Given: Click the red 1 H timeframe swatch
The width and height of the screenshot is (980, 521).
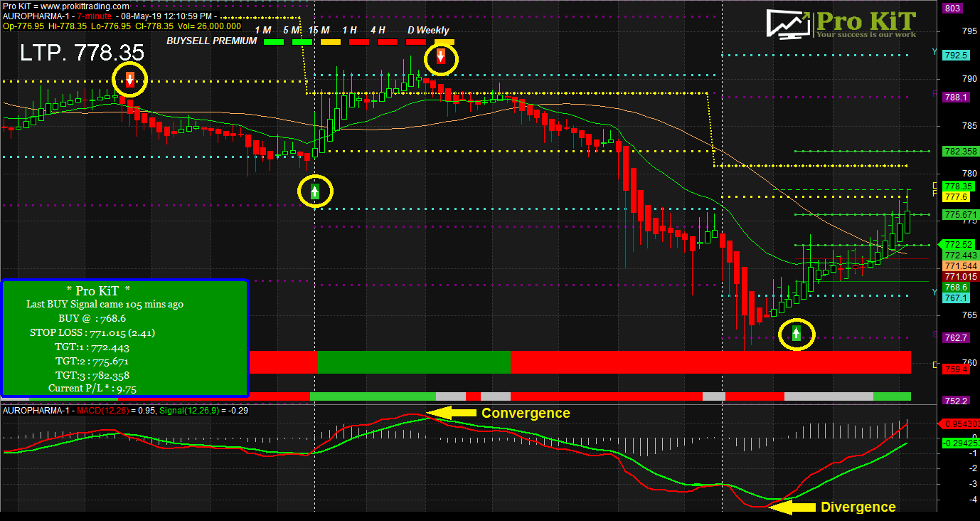Looking at the screenshot, I should pos(358,42).
